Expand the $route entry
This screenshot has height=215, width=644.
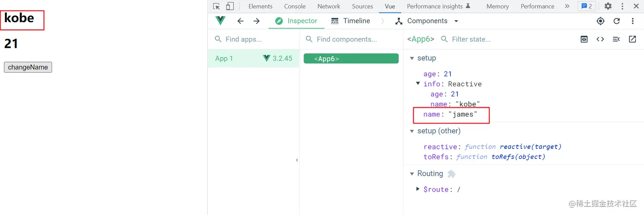[418, 189]
